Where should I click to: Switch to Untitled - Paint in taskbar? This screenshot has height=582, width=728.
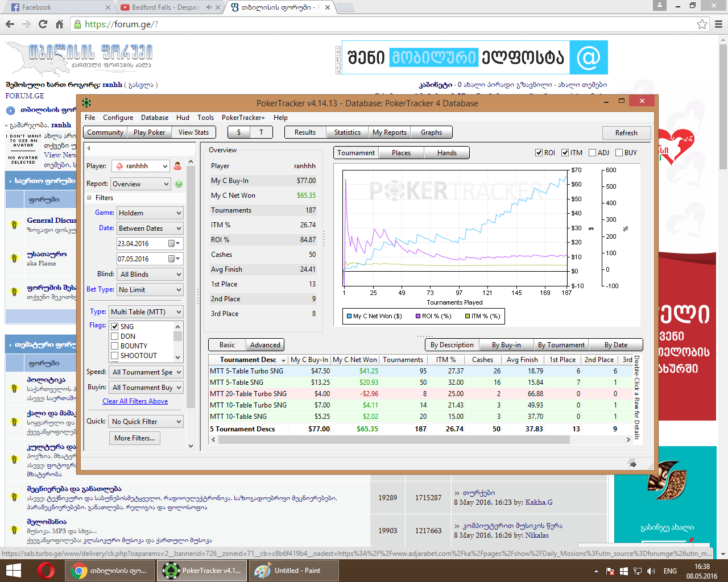click(x=293, y=571)
